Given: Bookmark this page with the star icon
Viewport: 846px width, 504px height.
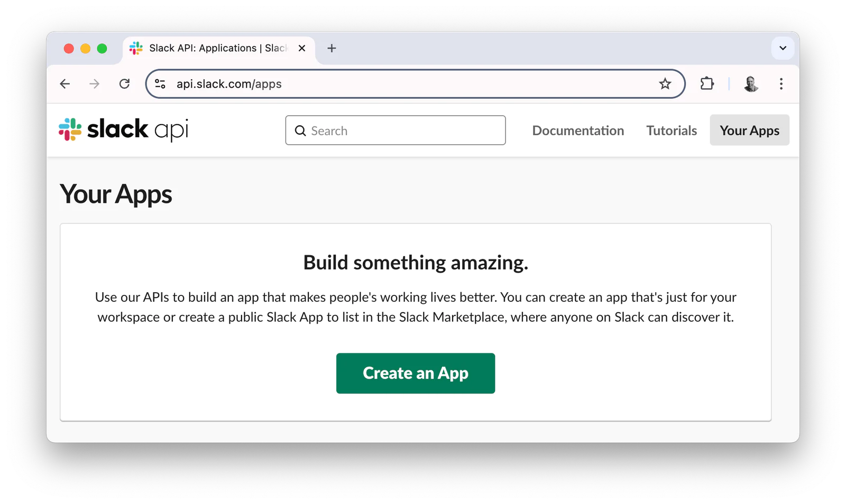Looking at the screenshot, I should coord(665,84).
